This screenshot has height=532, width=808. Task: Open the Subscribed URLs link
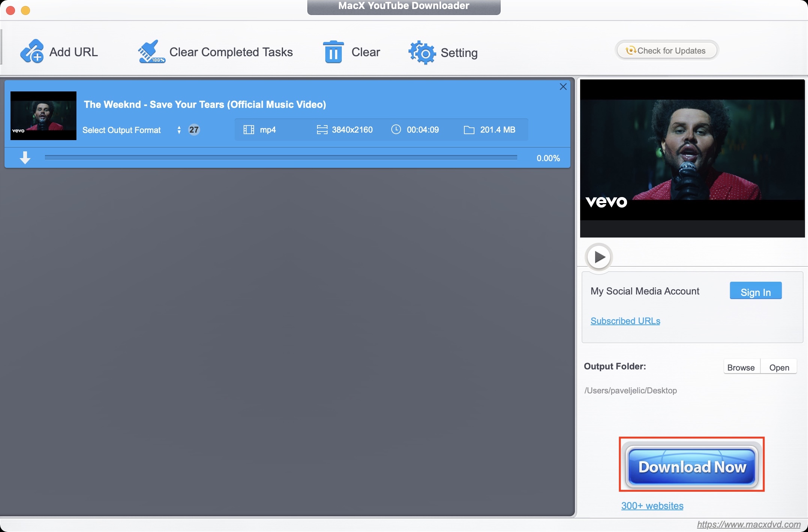625,321
